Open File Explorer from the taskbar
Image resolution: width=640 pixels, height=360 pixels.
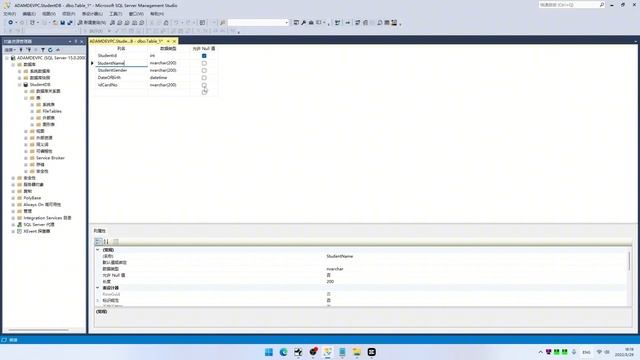pyautogui.click(x=357, y=352)
